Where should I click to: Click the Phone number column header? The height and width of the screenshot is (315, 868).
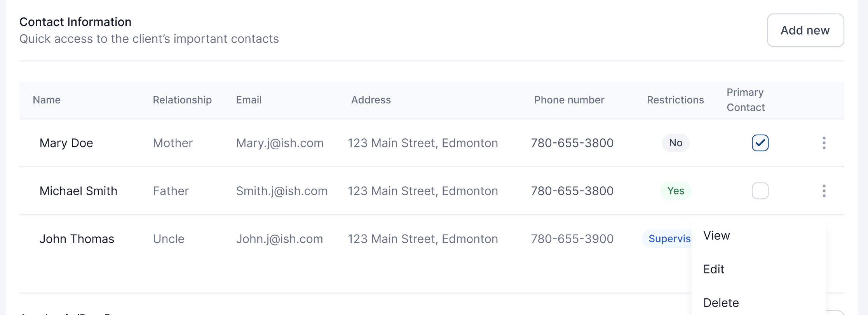pyautogui.click(x=569, y=100)
